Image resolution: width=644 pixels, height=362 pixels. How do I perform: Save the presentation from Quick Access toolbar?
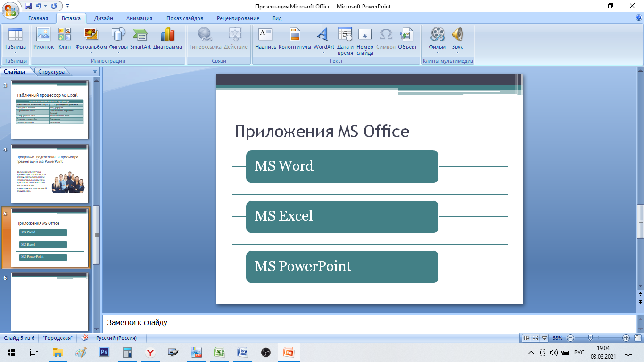pyautogui.click(x=28, y=7)
